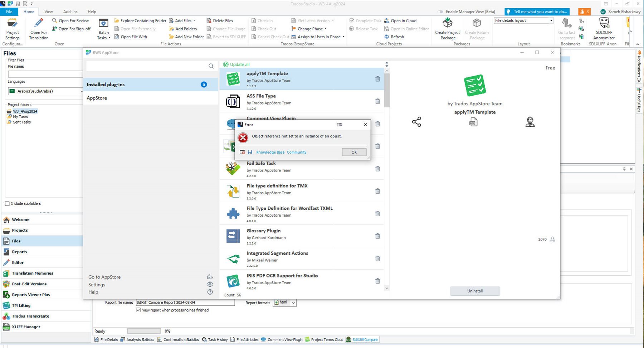Open Community link in Error dialog

(297, 152)
